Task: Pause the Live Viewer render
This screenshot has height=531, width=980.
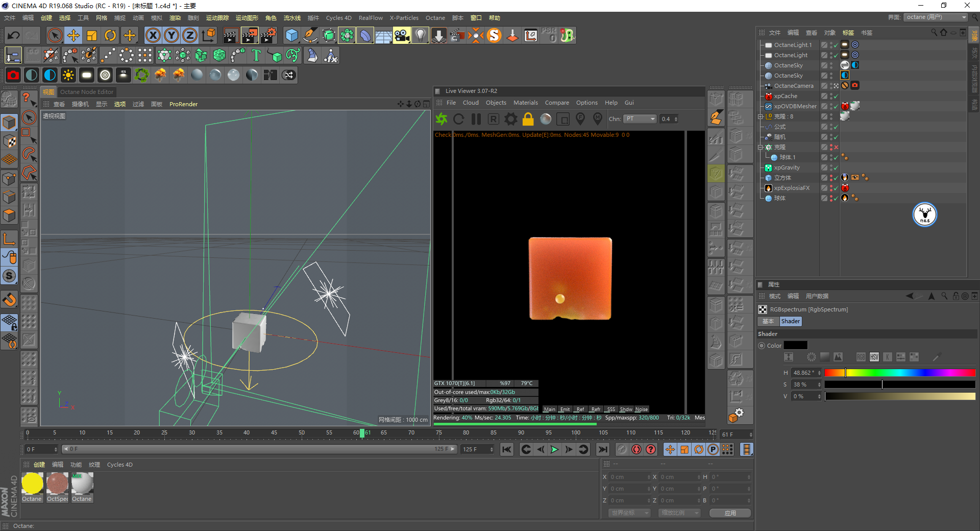Action: pos(476,119)
